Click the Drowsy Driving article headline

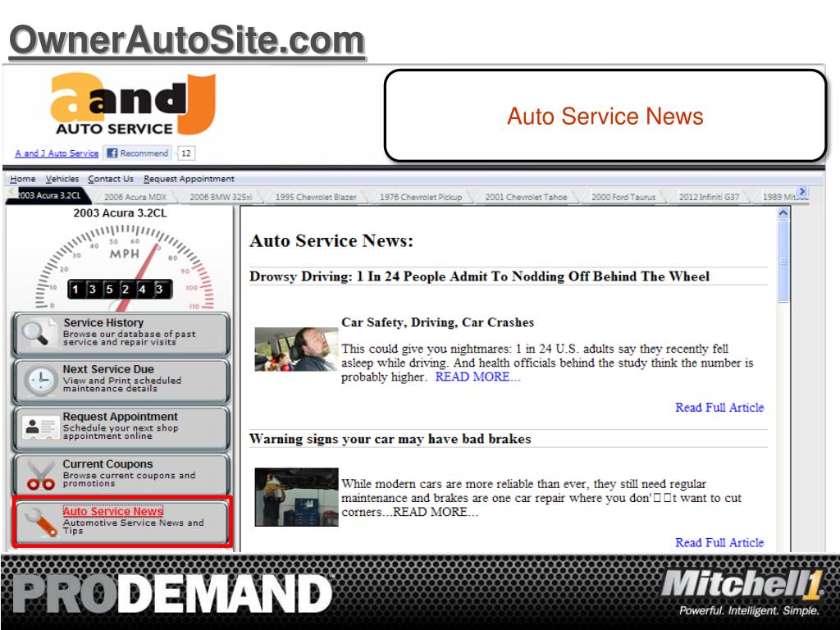479,276
